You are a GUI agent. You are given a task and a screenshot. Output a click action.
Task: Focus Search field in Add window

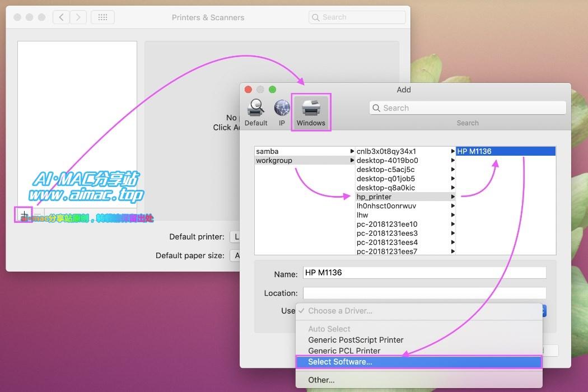tap(467, 108)
